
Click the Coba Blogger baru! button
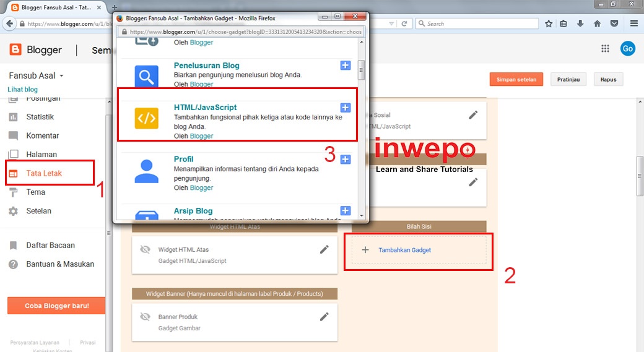click(56, 306)
